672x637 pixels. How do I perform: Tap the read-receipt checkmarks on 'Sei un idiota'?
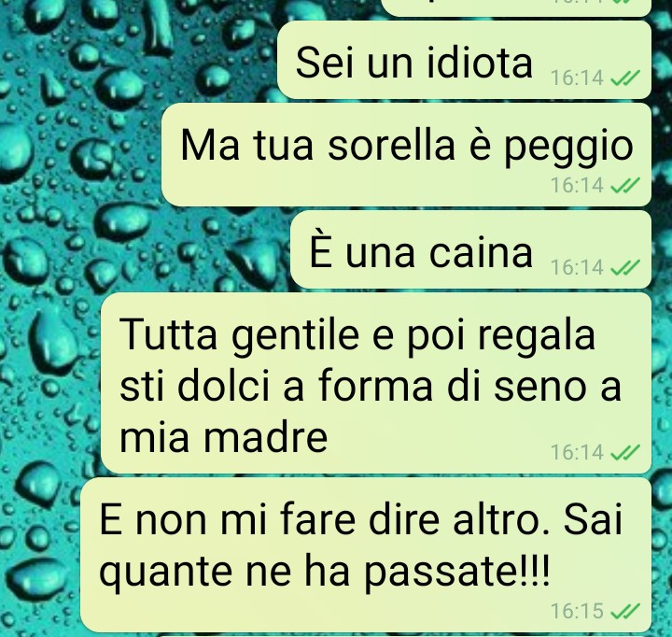pos(624,78)
